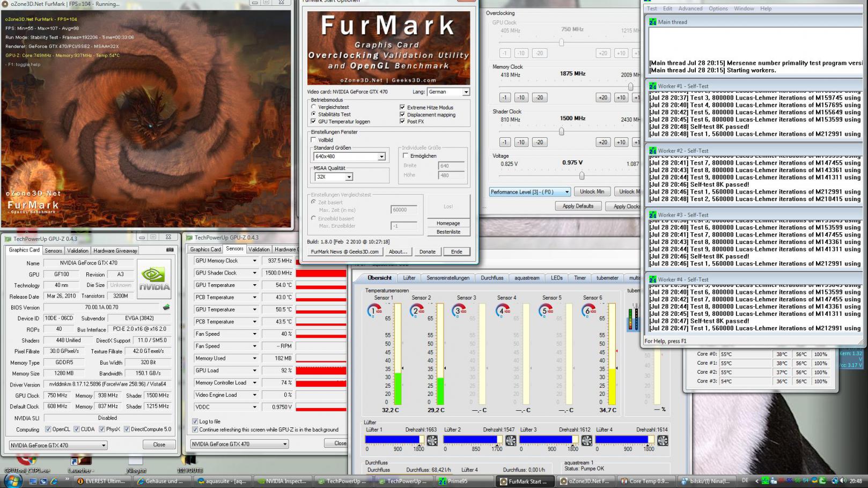Click the Sensor 2 gauge icon in aquasuite
Screen dimensions: 868x488
click(x=416, y=310)
